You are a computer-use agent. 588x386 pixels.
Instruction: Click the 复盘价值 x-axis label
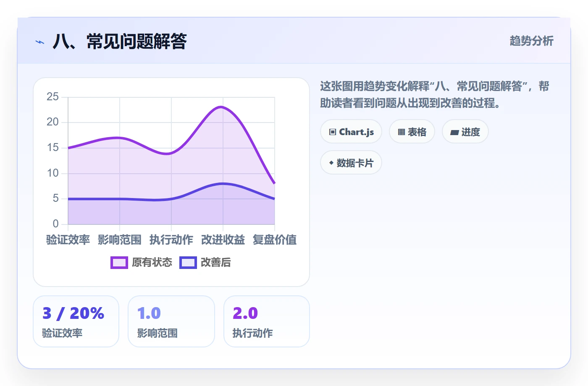coord(275,240)
